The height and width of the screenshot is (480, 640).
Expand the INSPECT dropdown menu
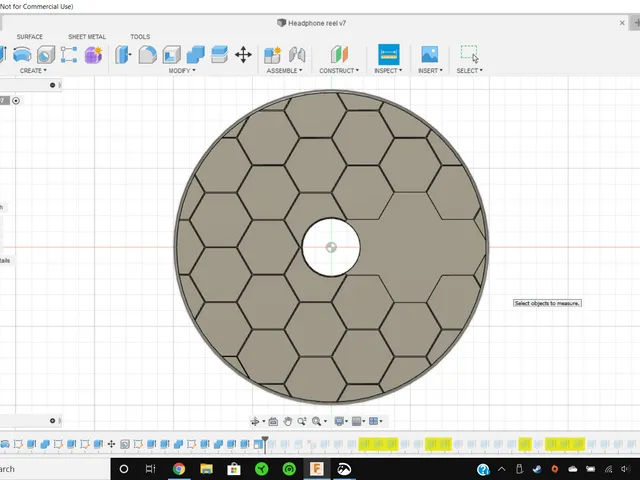coord(388,71)
